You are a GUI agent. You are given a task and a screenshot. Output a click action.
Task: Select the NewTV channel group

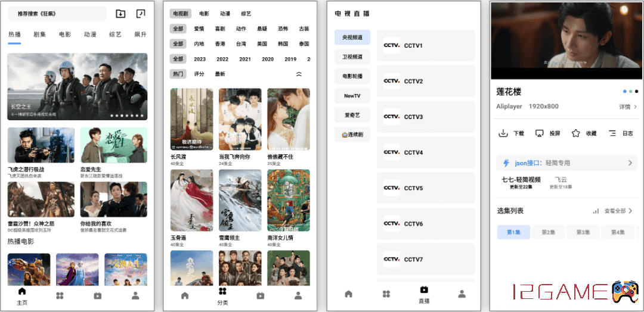click(x=352, y=95)
